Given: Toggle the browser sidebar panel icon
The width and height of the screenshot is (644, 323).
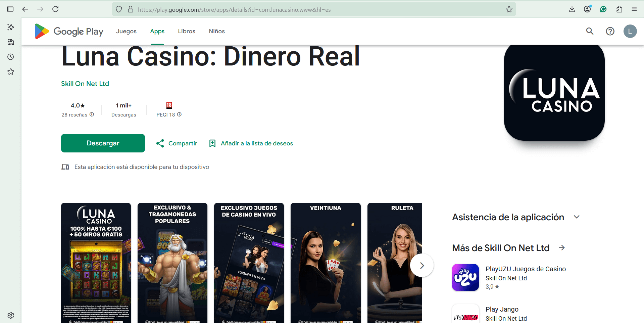Looking at the screenshot, I should [x=10, y=9].
